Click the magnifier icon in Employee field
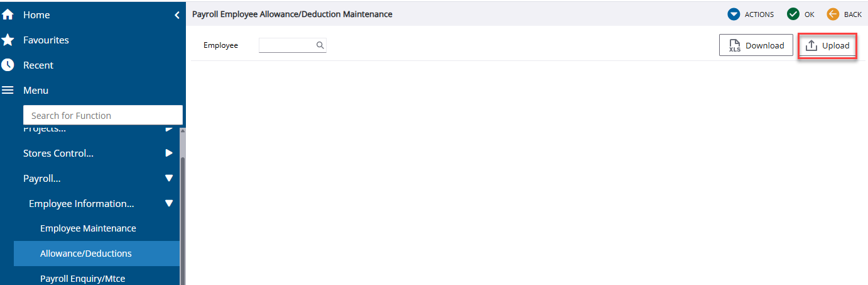The width and height of the screenshot is (868, 285). tap(320, 45)
